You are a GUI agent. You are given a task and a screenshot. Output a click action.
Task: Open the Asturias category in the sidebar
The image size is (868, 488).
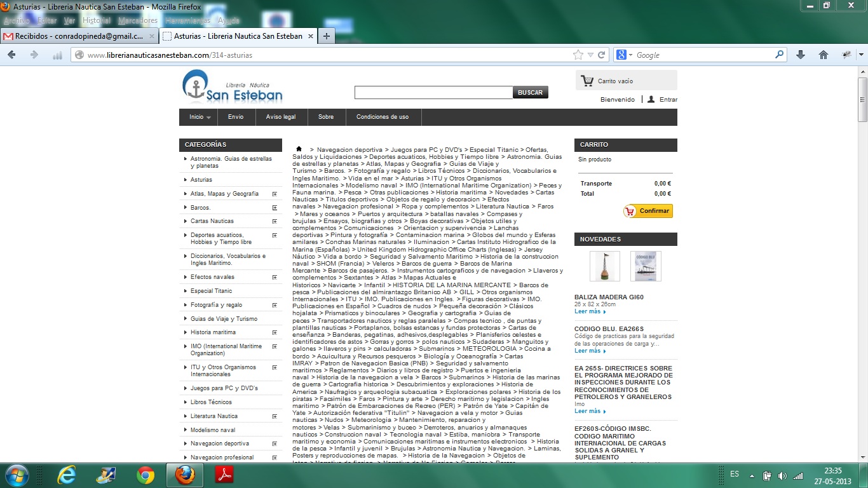pos(201,180)
